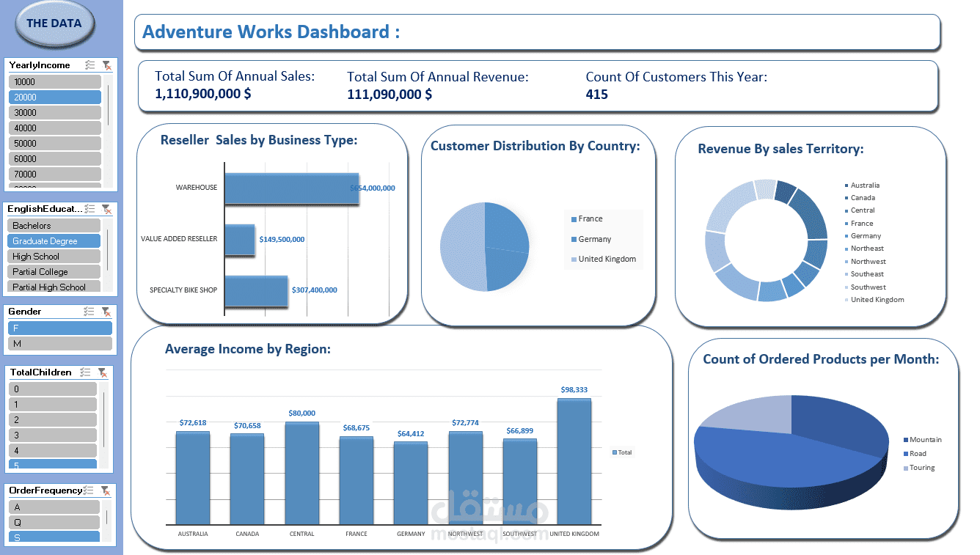Select the M gender filter

coord(60,343)
